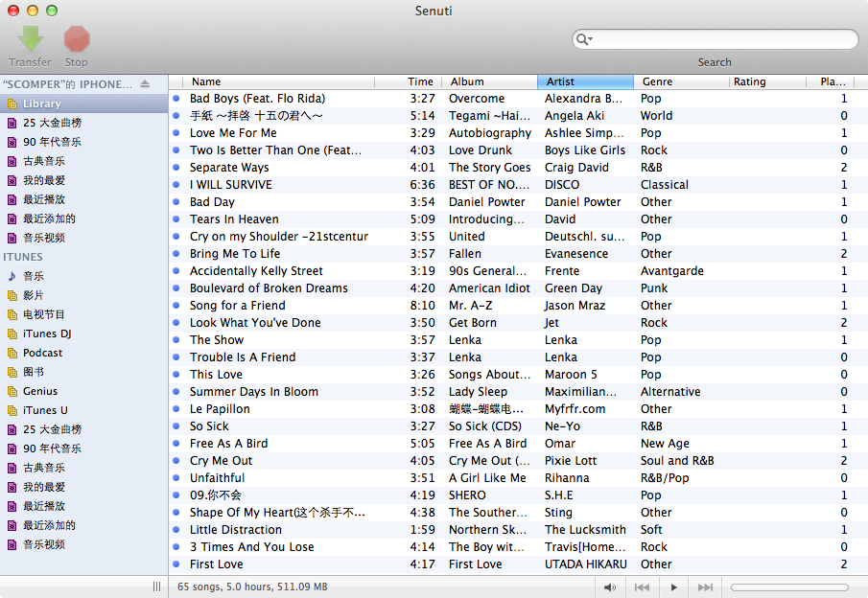
Task: Click the volume speaker icon
Action: point(610,586)
